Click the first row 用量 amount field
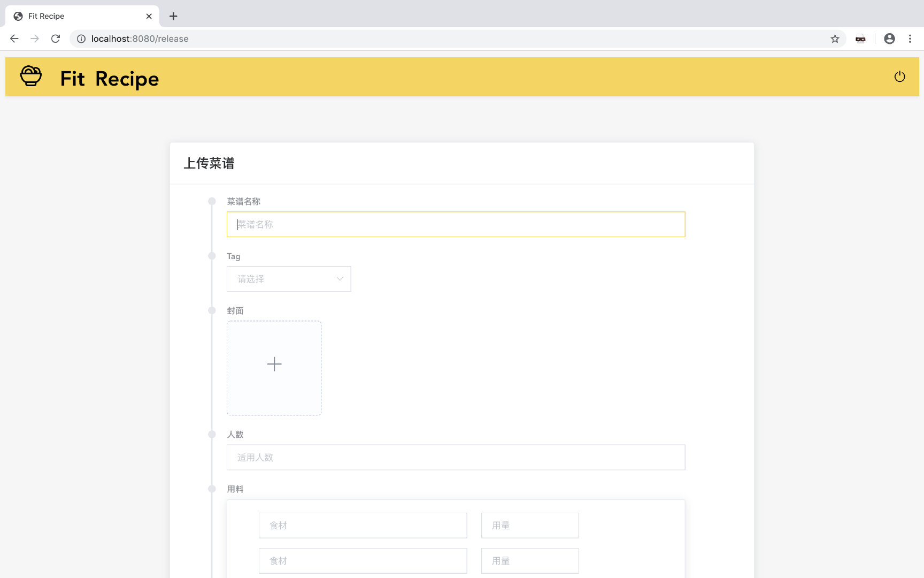Viewport: 924px width, 578px height. 530,526
